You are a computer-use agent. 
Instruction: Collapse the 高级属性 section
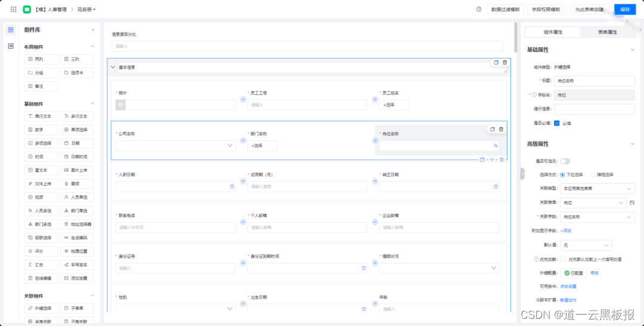point(633,144)
